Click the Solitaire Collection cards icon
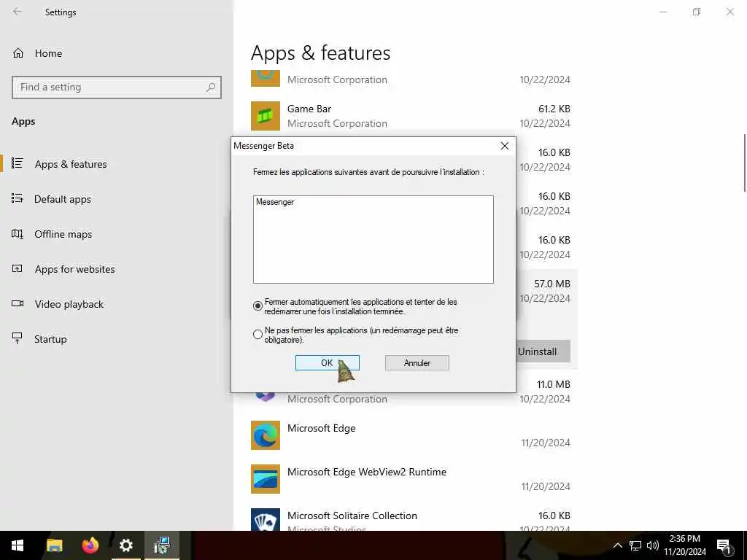The width and height of the screenshot is (747, 560). (x=266, y=519)
